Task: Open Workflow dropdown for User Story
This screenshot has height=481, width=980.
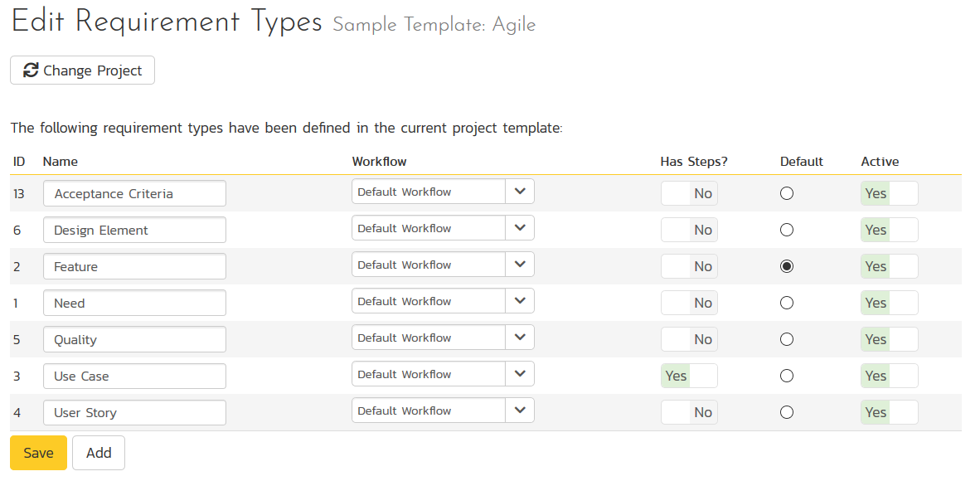Action: coord(443,411)
